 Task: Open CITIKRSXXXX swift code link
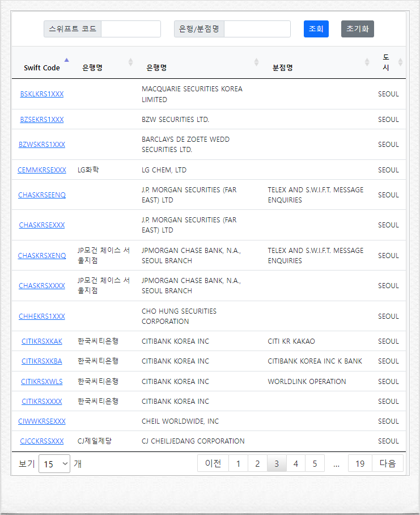coord(42,402)
